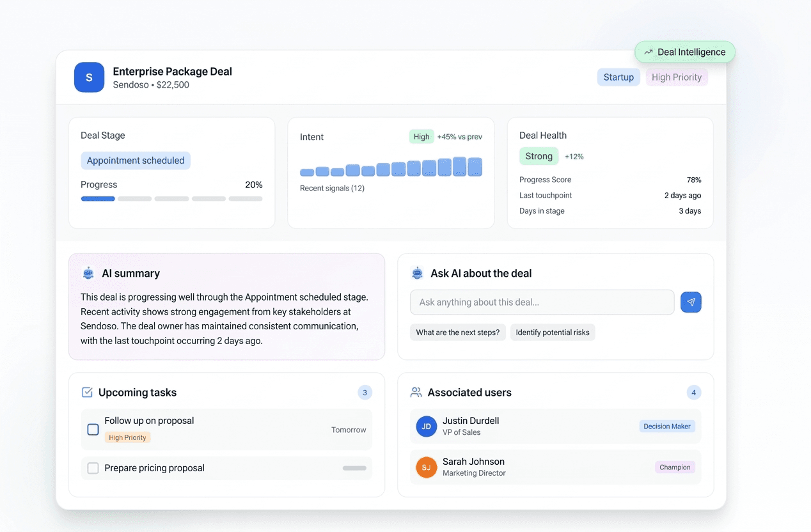The width and height of the screenshot is (811, 532).
Task: Click the 'Ask anything about this deal' field
Action: point(542,302)
